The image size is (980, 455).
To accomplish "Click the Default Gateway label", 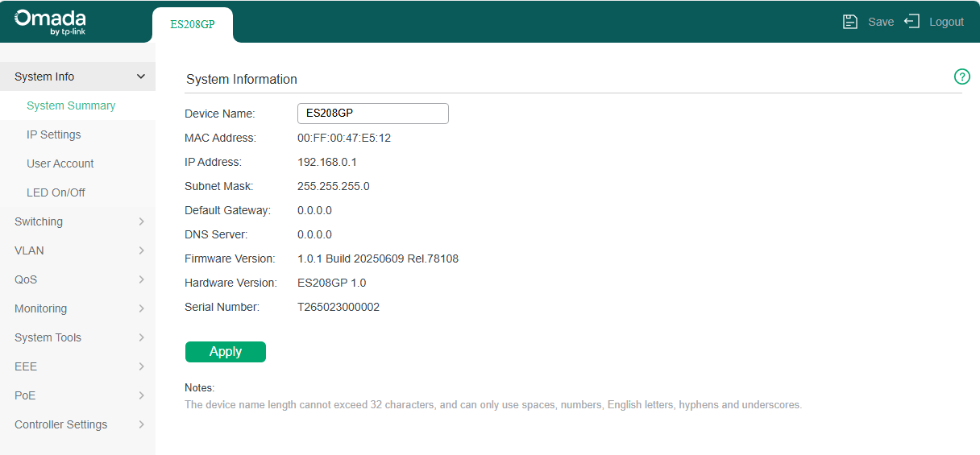I will [228, 210].
